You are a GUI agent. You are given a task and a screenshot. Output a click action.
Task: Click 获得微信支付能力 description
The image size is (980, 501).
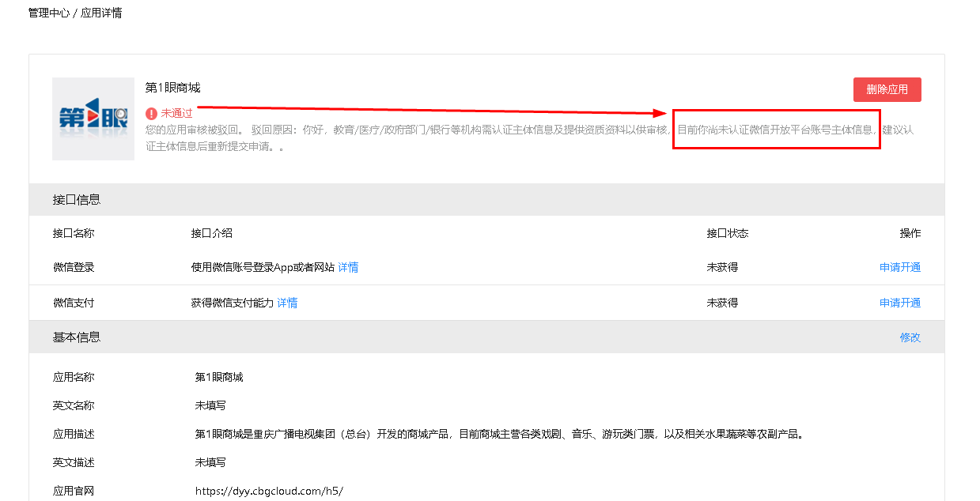click(x=233, y=303)
